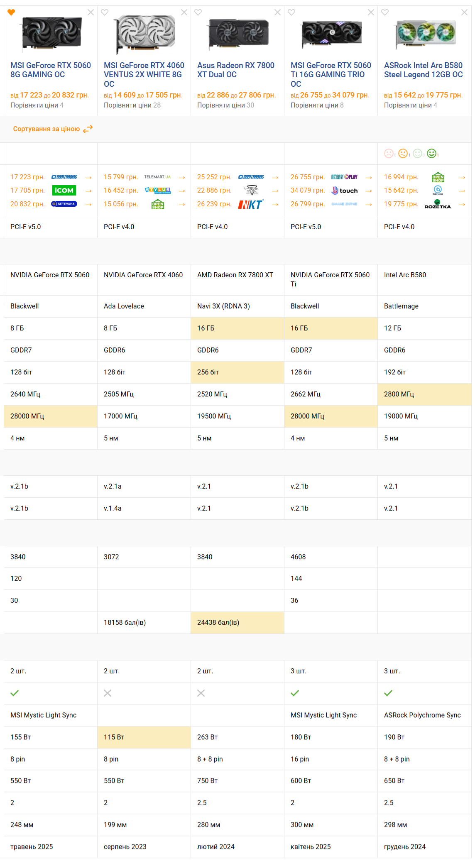Click arrow for the 19 775 грн. offer
Screen dimensions: 475x868
462,205
